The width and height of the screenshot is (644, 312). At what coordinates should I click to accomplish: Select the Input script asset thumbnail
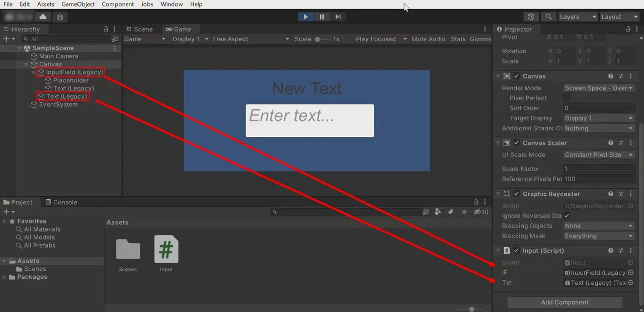pos(166,249)
